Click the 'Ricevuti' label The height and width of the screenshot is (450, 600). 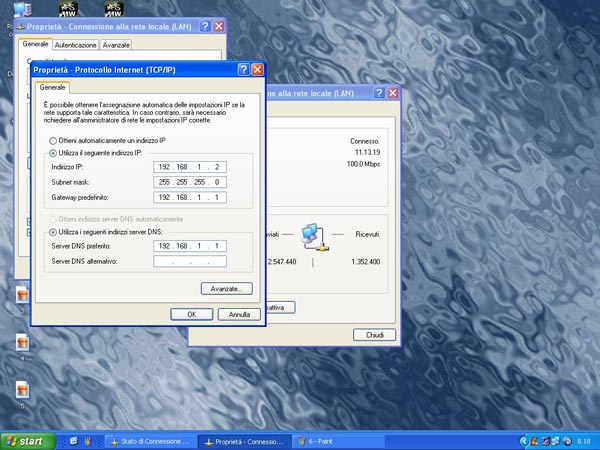[367, 234]
